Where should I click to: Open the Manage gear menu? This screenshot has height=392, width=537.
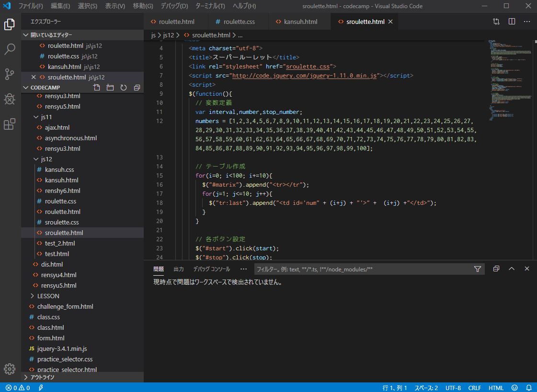click(10, 369)
